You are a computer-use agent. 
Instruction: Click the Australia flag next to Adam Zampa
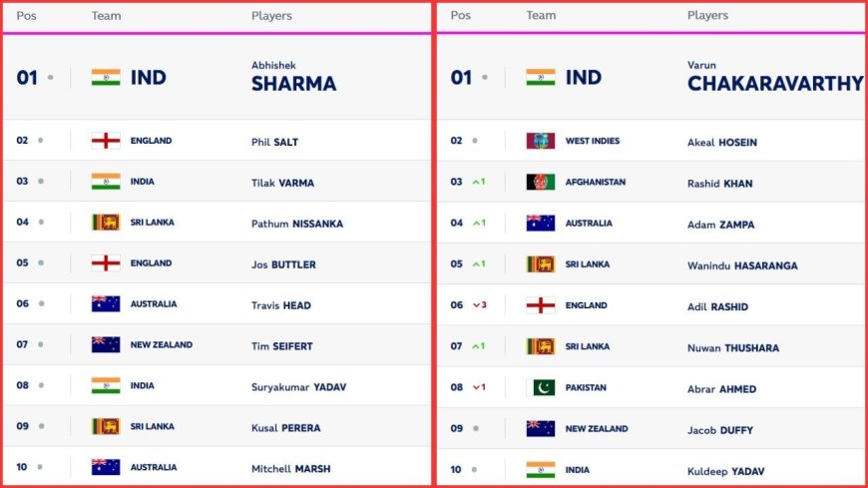(x=541, y=223)
